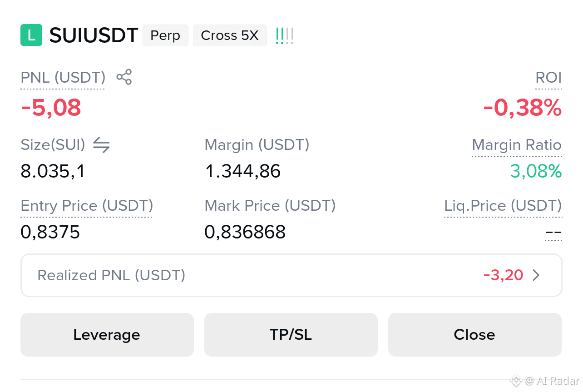Open the TP/SL settings button
This screenshot has width=583, height=392.
(x=291, y=335)
